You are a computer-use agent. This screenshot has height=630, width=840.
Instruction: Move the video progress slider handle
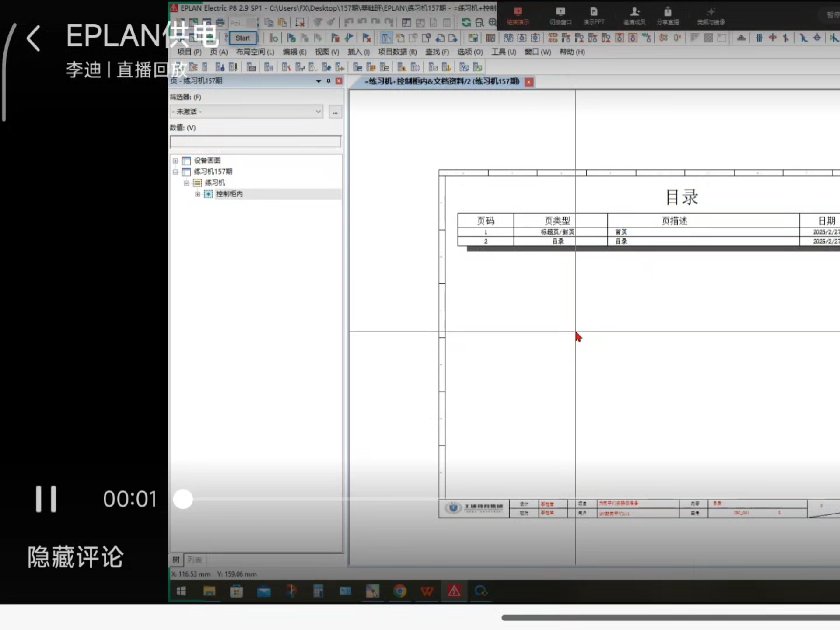click(183, 499)
